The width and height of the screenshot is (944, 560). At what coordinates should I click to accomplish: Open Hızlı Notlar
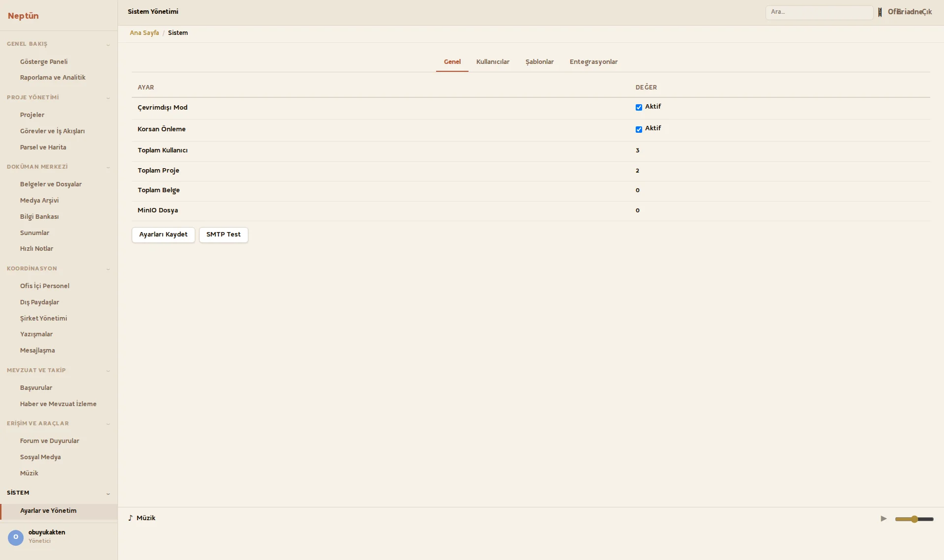coord(36,249)
